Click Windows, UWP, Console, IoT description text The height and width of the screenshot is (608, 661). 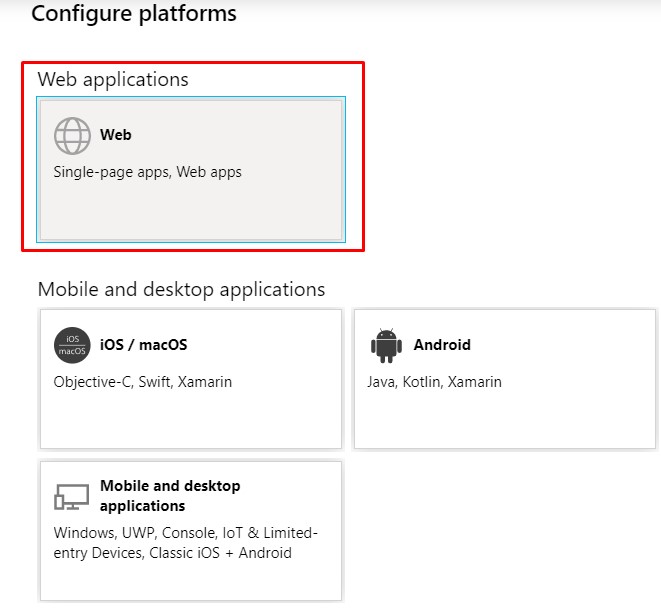(x=185, y=543)
